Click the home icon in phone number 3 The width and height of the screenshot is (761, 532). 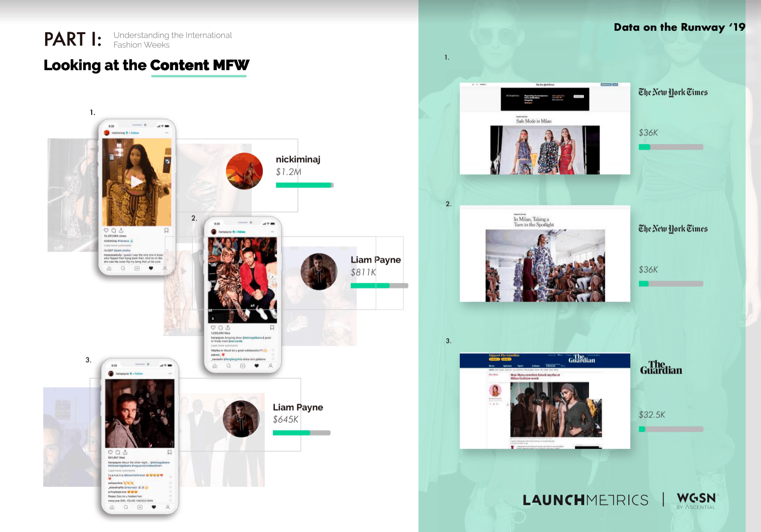click(x=112, y=507)
